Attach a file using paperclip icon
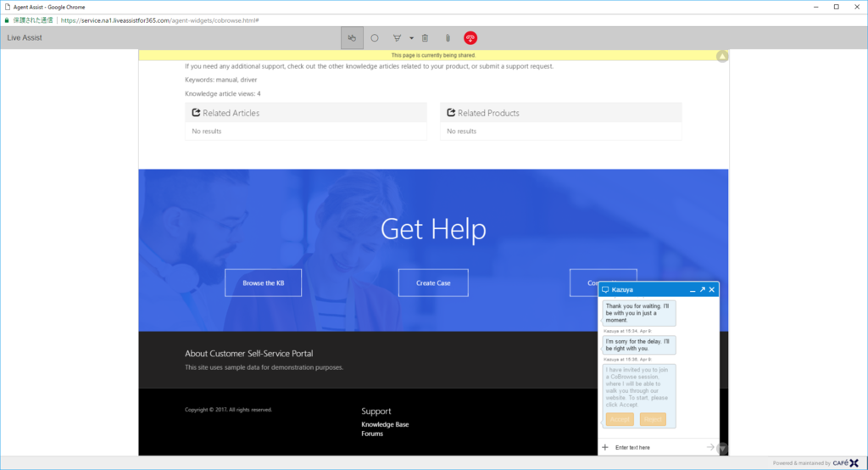The image size is (868, 470). 448,38
